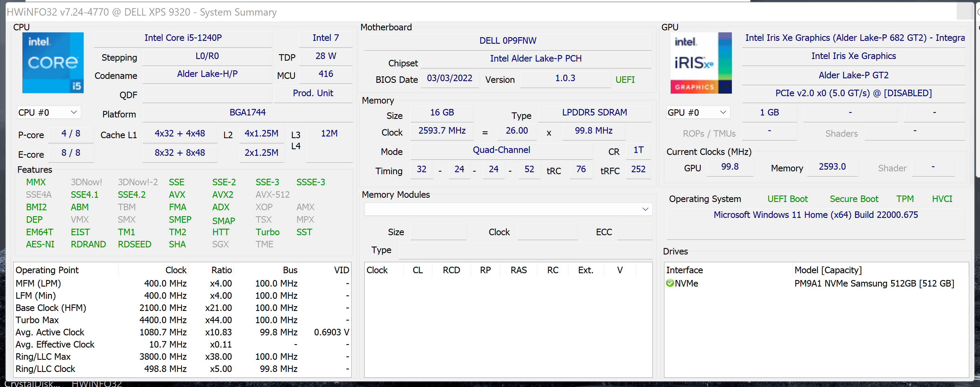Click the HWiNFO32 taskbar label
The width and height of the screenshot is (980, 387).
tap(97, 383)
